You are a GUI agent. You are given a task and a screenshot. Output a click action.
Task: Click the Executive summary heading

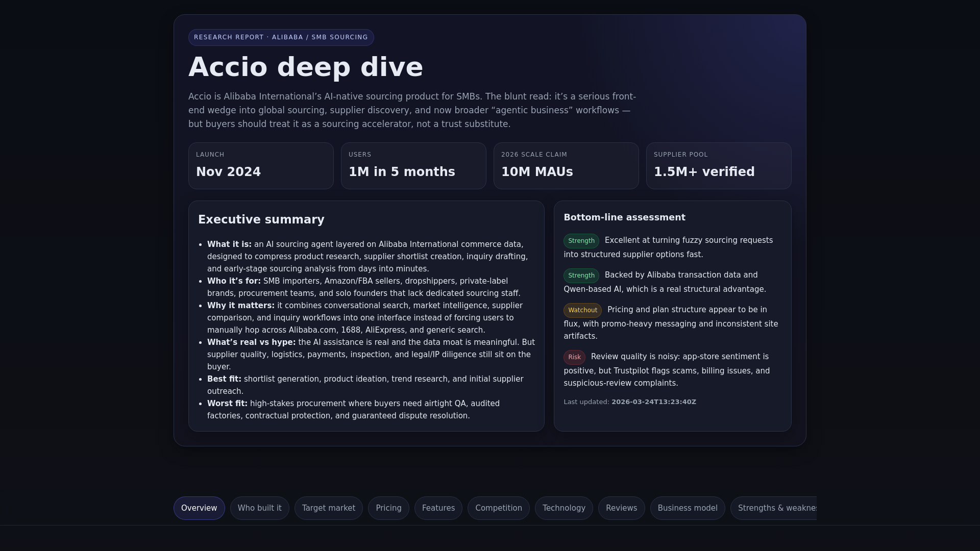click(x=261, y=219)
